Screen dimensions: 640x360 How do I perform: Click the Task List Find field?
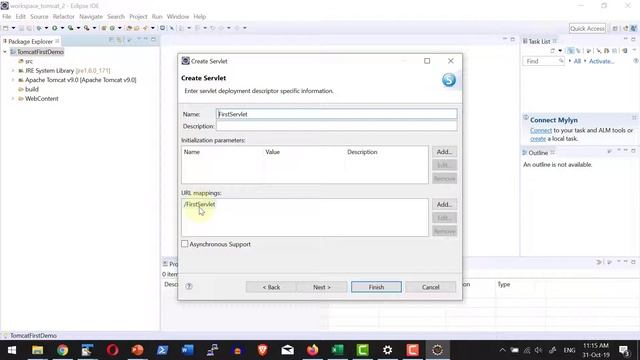543,61
